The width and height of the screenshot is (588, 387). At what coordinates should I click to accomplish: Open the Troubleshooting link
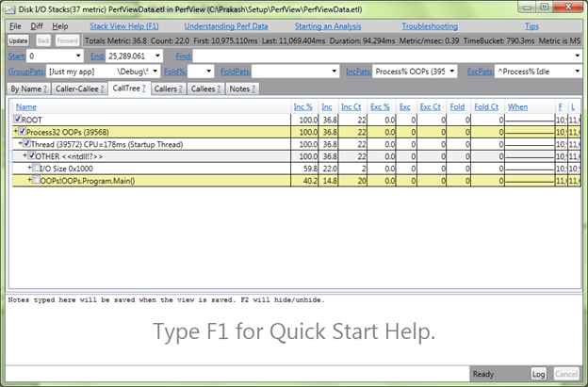(430, 26)
